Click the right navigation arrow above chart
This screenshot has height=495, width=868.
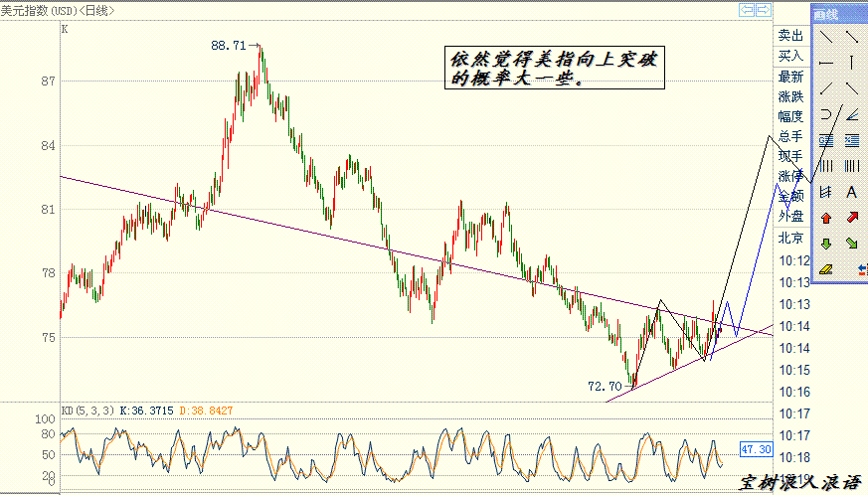point(764,10)
